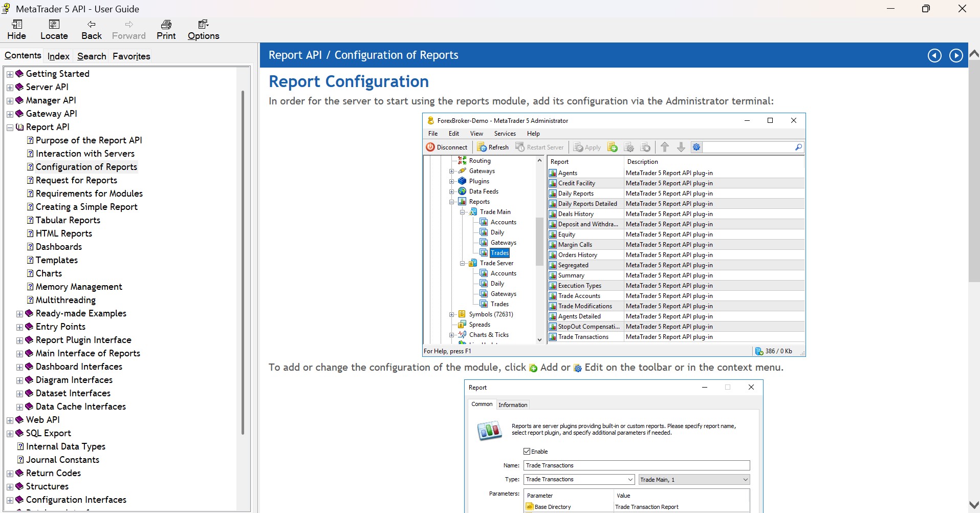Go to previous topic with the left arrow circle
The width and height of the screenshot is (980, 513).
[x=934, y=55]
